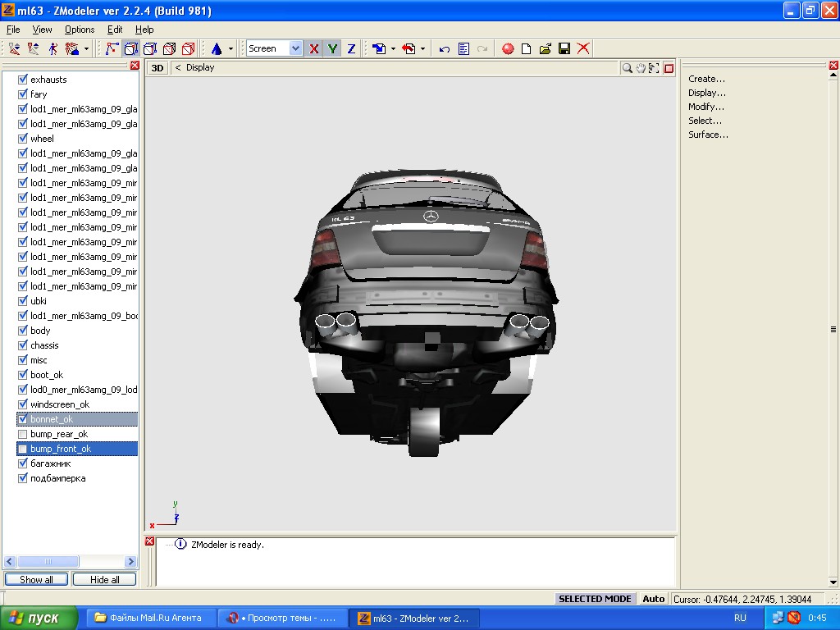Toggle the X axis lock

(x=314, y=48)
